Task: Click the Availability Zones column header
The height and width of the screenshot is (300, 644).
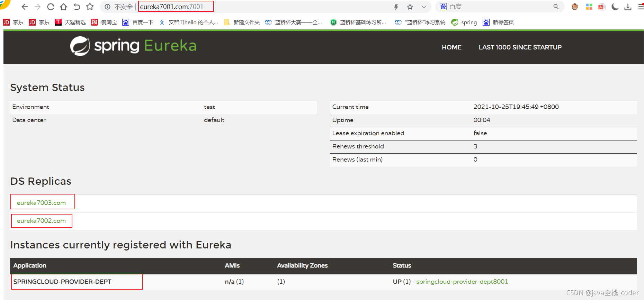Action: pyautogui.click(x=302, y=265)
